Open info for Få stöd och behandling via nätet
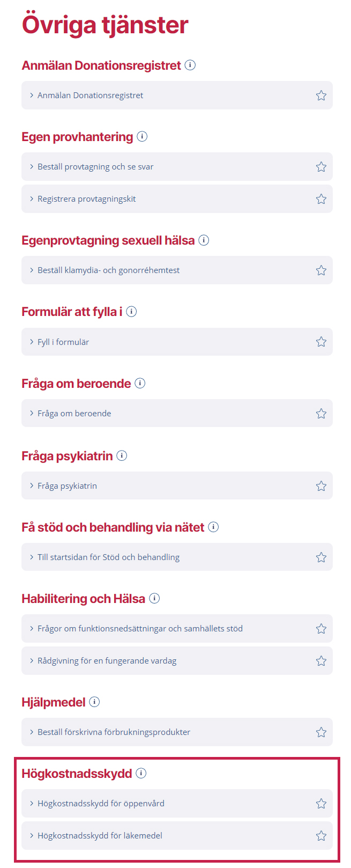The width and height of the screenshot is (351, 868). [213, 527]
